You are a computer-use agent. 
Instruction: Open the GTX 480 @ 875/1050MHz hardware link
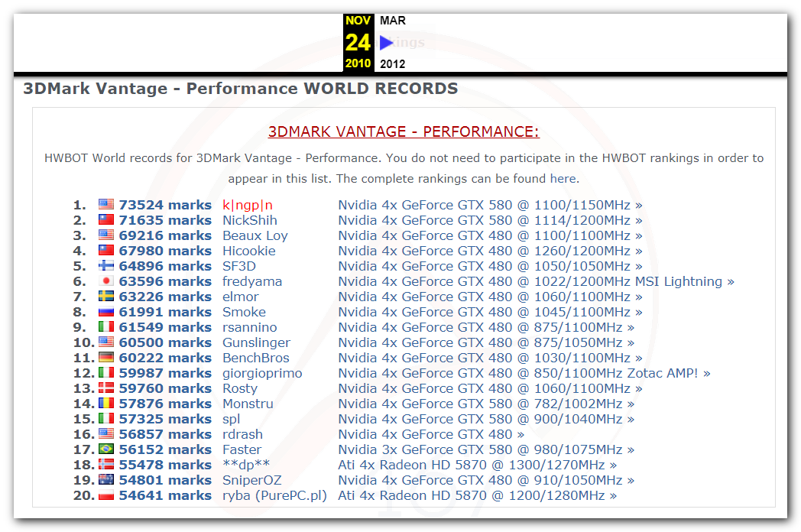tap(486, 342)
